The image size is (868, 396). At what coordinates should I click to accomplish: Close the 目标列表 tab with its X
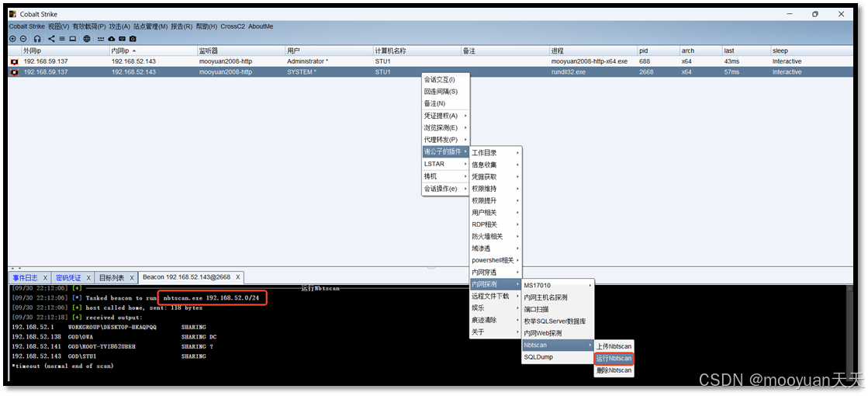point(132,277)
